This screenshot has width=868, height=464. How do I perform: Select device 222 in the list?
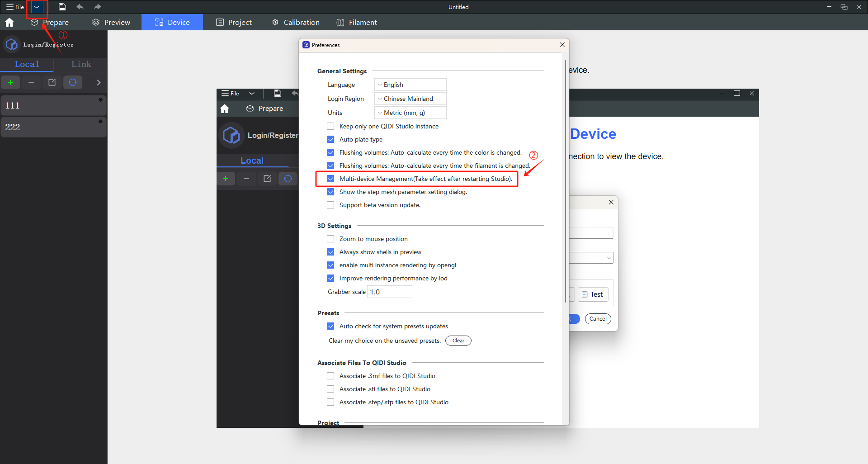click(53, 127)
